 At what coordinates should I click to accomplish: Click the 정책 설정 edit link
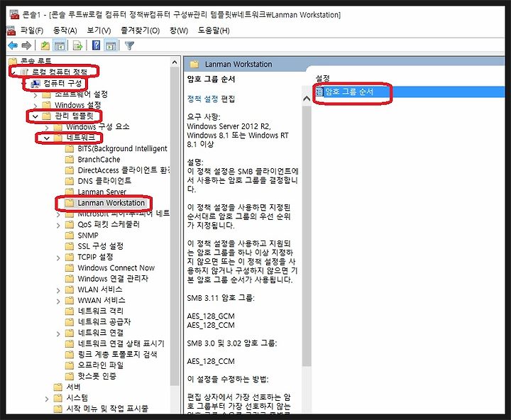202,99
